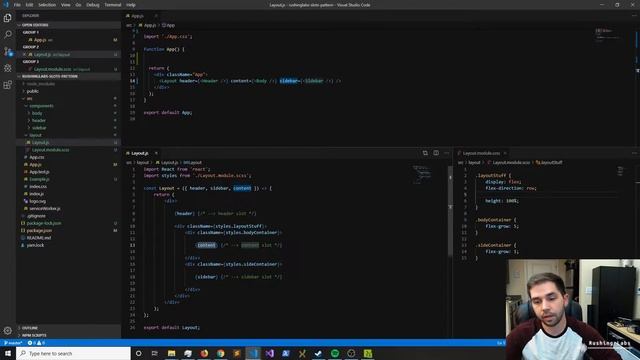Open the Extensions view
The width and height of the screenshot is (640, 360).
tap(8, 85)
